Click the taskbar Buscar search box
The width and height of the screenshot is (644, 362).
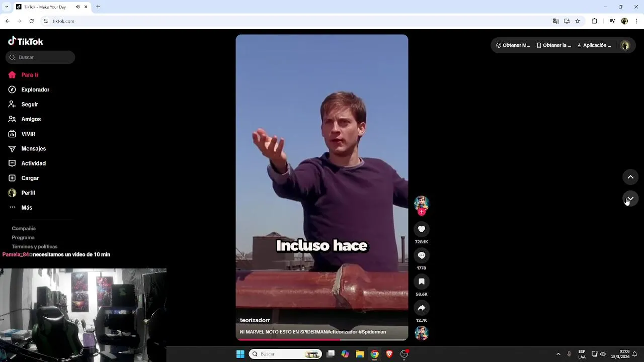click(285, 354)
